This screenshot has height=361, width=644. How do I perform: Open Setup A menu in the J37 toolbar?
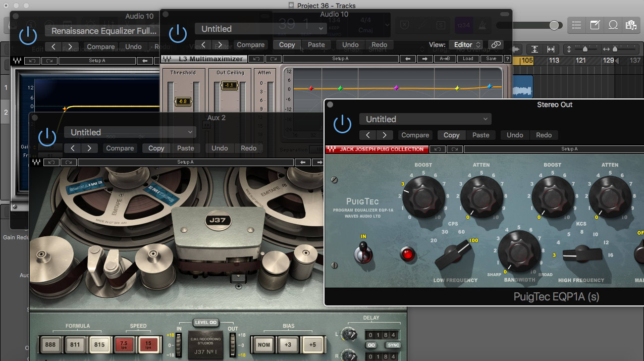pos(185,162)
